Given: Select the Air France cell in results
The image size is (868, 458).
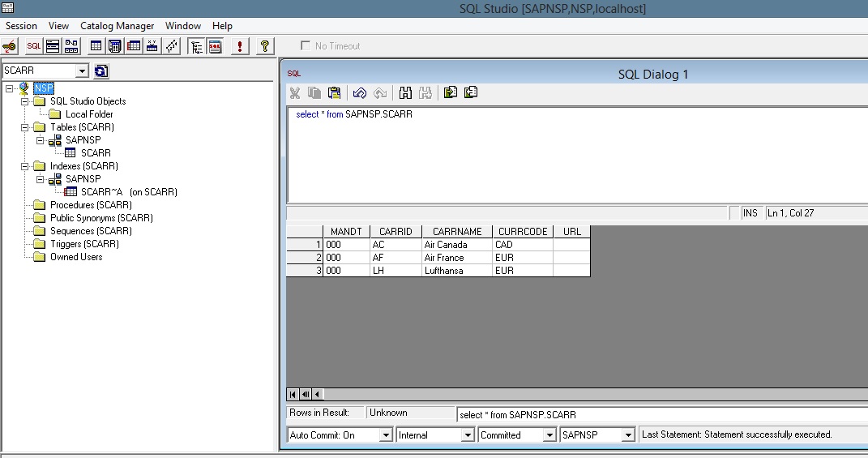Looking at the screenshot, I should point(456,258).
